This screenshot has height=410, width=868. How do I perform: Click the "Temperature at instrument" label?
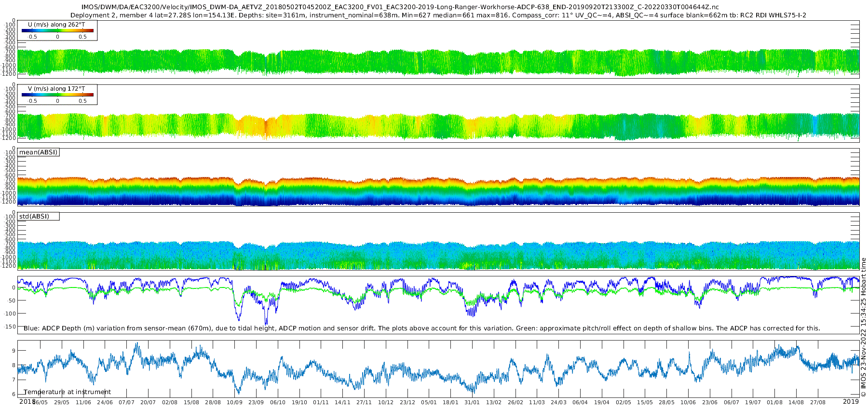point(67,392)
